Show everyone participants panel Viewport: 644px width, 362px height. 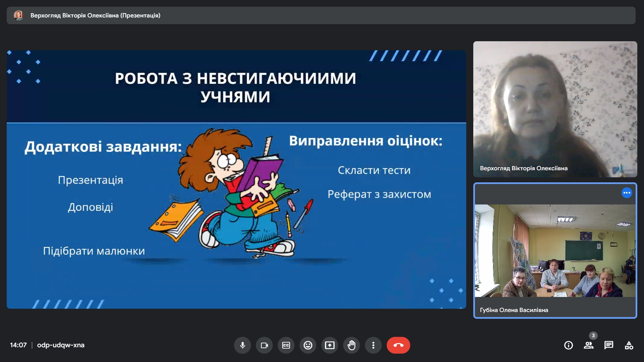[x=589, y=345]
